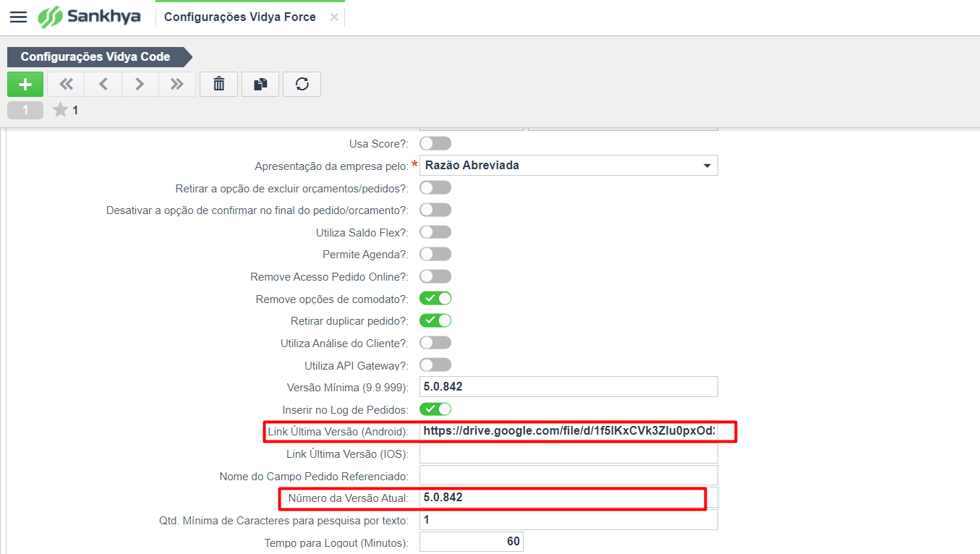This screenshot has width=980, height=554.
Task: Go to the last record
Action: [x=177, y=84]
